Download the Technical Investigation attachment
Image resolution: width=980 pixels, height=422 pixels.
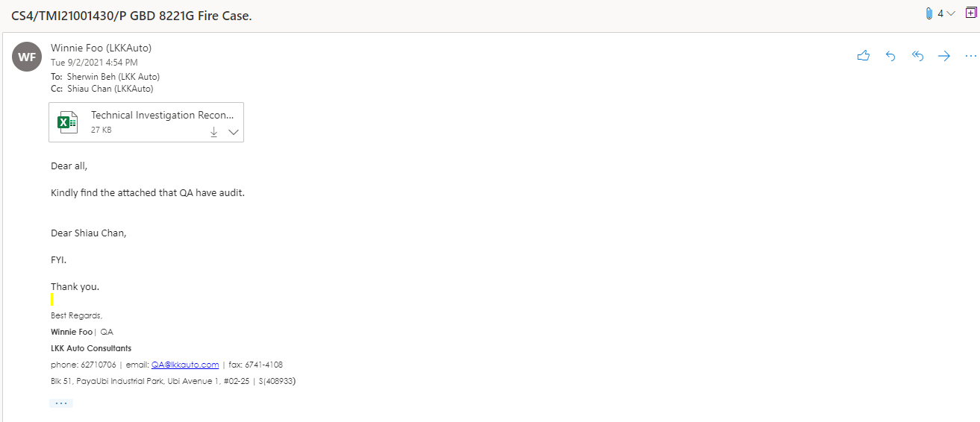point(213,131)
